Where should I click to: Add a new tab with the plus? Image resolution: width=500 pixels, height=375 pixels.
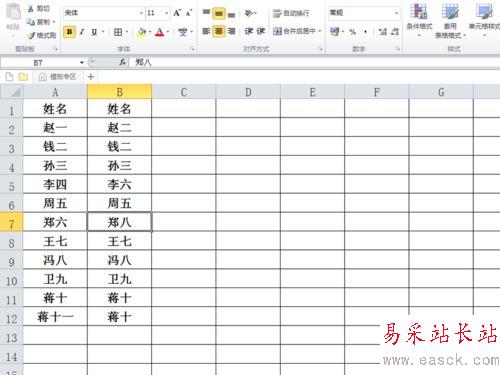click(91, 77)
